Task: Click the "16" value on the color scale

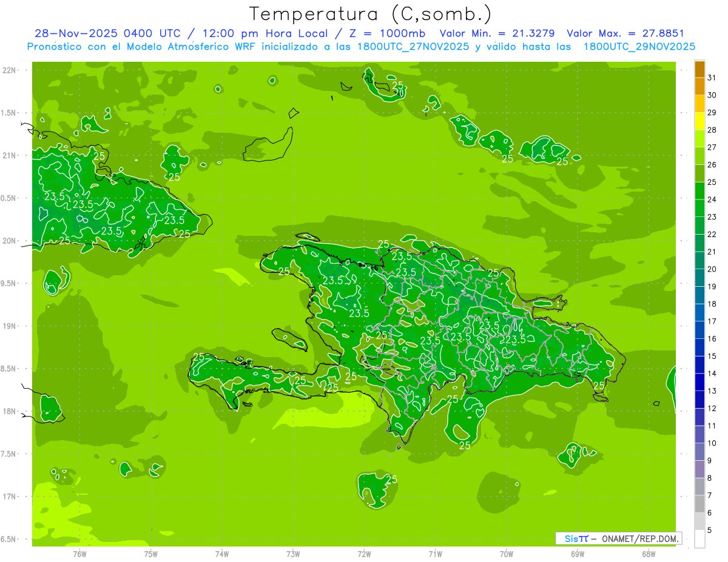Action: 712,339
